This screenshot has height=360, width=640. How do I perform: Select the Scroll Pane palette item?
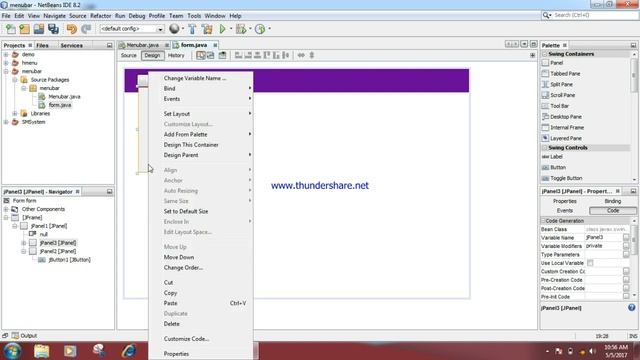562,95
